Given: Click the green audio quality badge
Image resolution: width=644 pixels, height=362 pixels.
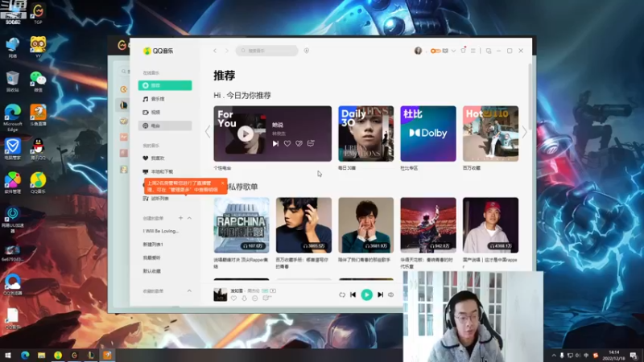Looking at the screenshot, I should click(265, 291).
